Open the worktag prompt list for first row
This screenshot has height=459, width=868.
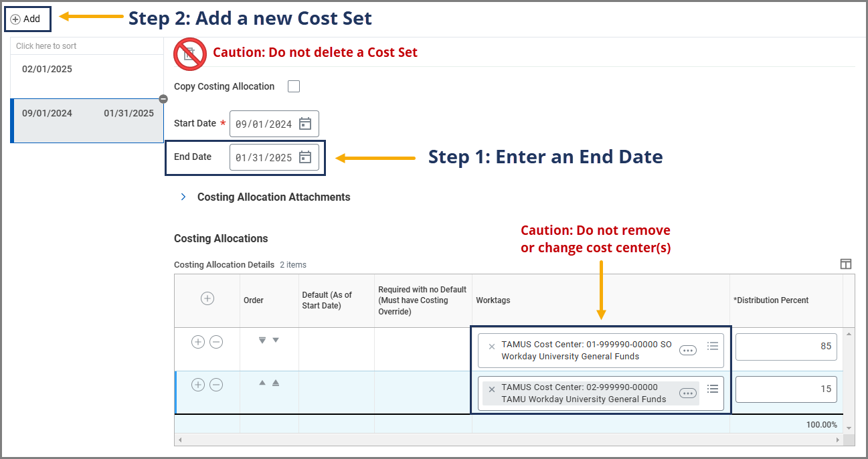(713, 346)
